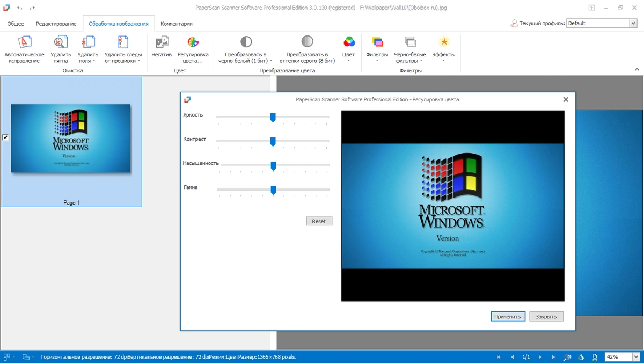Image resolution: width=644 pixels, height=364 pixels.
Task: Expand Фильтры dropdown arrow
Action: (377, 61)
